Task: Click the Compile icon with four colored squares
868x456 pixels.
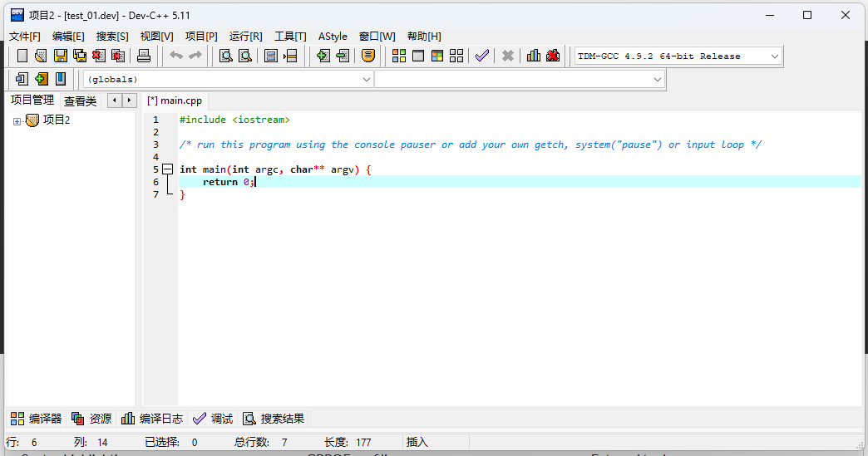Action: point(399,56)
